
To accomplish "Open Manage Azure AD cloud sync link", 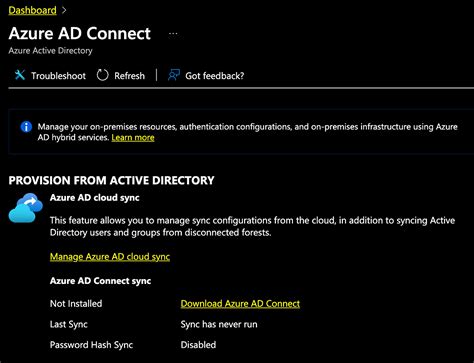I will coord(110,257).
